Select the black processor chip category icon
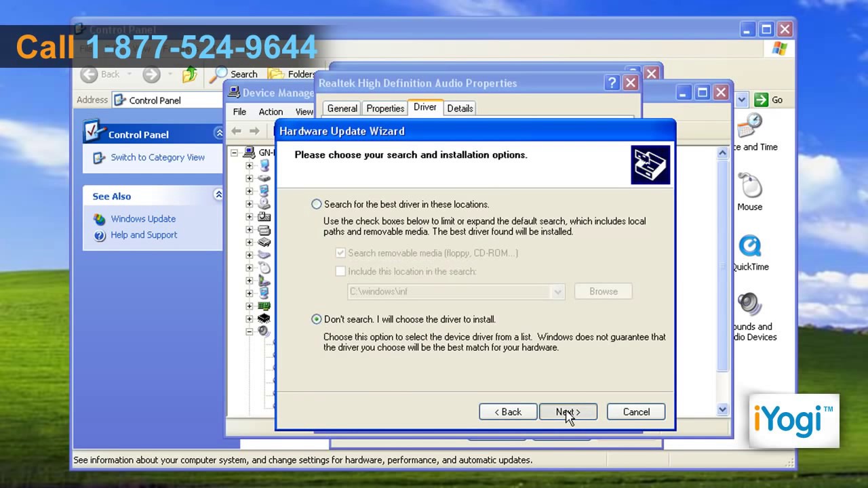The width and height of the screenshot is (868, 488). point(264,319)
